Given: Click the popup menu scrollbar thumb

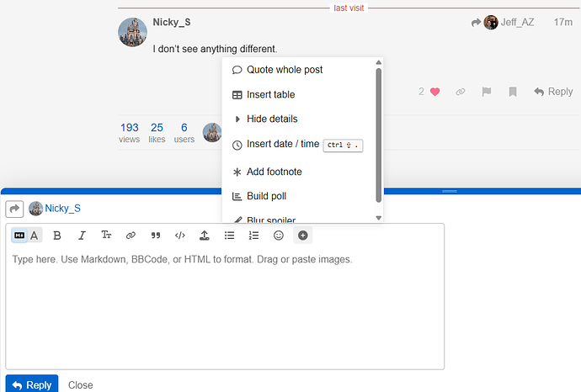Looking at the screenshot, I should point(378,135).
